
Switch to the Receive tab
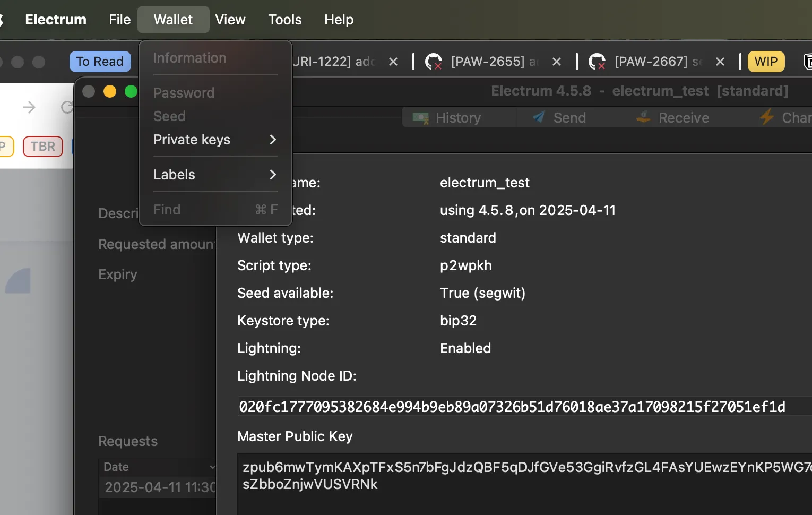click(x=673, y=118)
